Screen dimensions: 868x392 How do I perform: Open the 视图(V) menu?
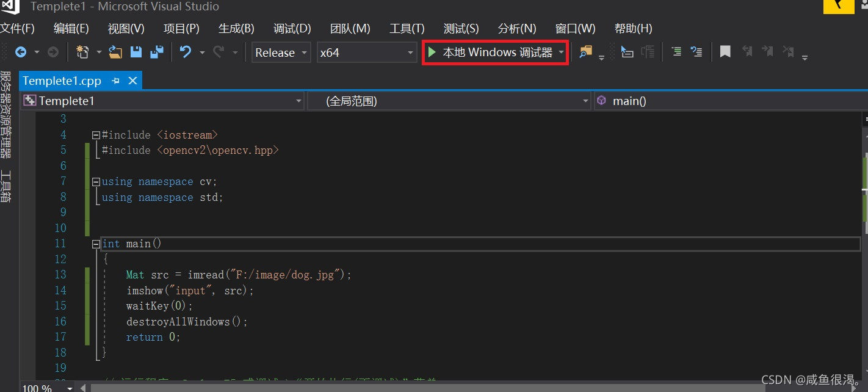click(x=126, y=29)
